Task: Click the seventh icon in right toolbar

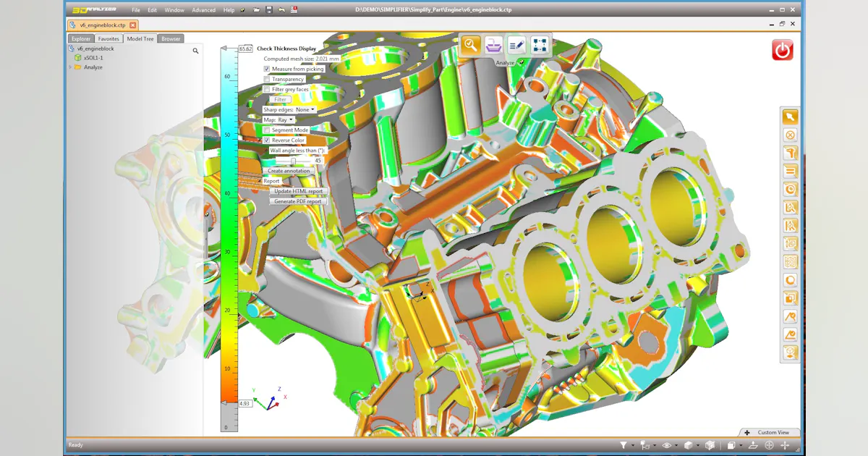Action: click(x=790, y=226)
